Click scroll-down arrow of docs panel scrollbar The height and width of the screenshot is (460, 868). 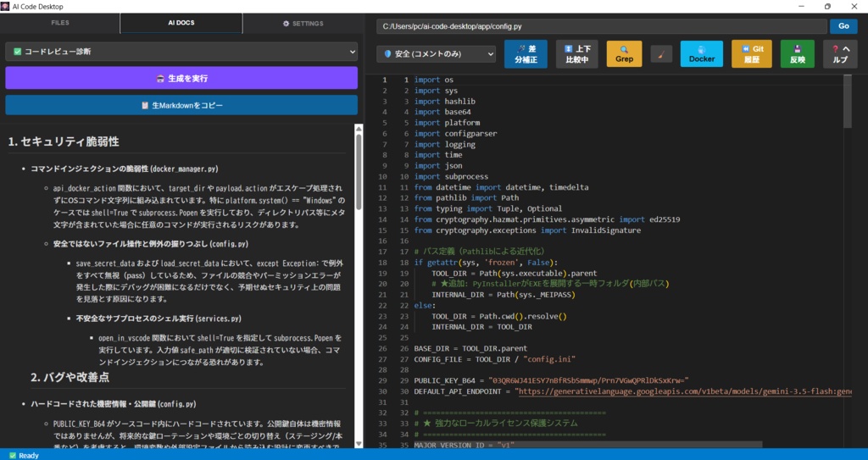pos(359,443)
